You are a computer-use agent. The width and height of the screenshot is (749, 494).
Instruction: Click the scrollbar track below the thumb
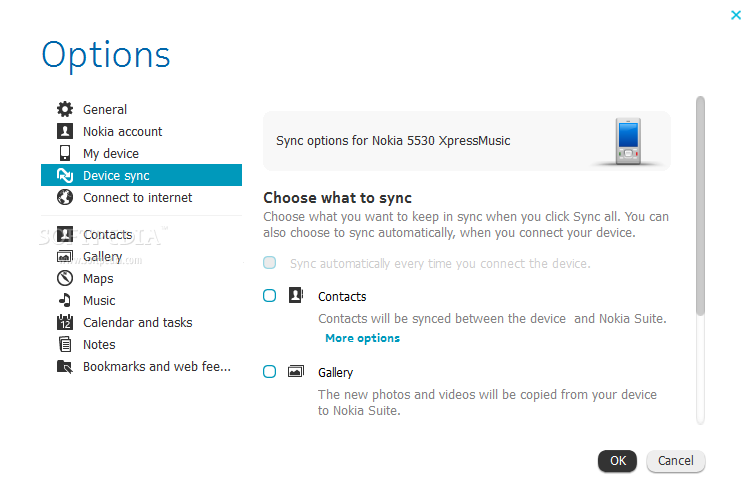(x=700, y=369)
